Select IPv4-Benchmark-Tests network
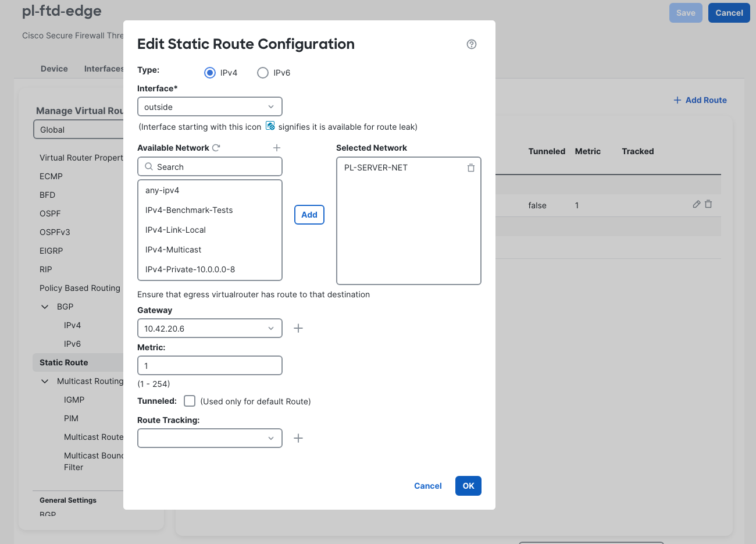Screen dimensions: 756x544 [210, 210]
